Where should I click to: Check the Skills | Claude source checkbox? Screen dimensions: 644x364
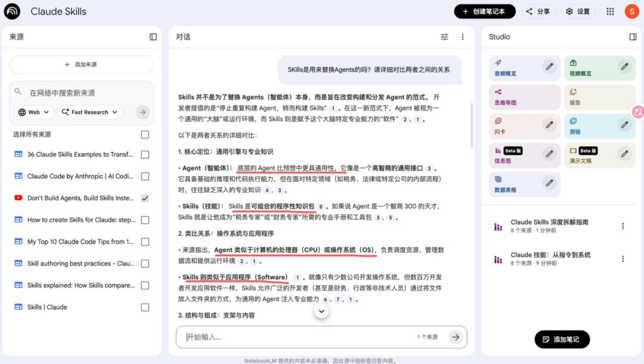tap(145, 307)
